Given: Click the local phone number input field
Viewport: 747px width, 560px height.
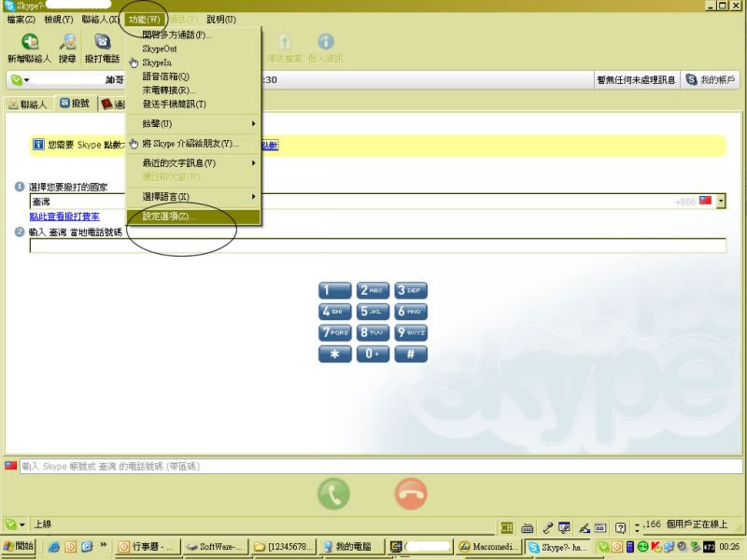Looking at the screenshot, I should 378,245.
